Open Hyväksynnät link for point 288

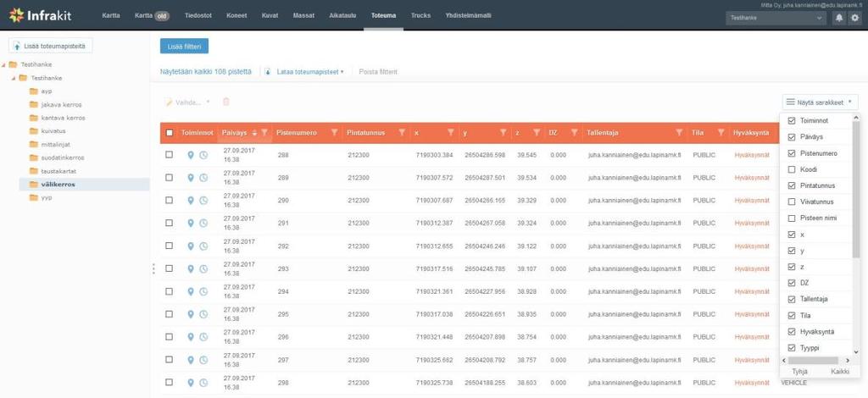coord(752,155)
